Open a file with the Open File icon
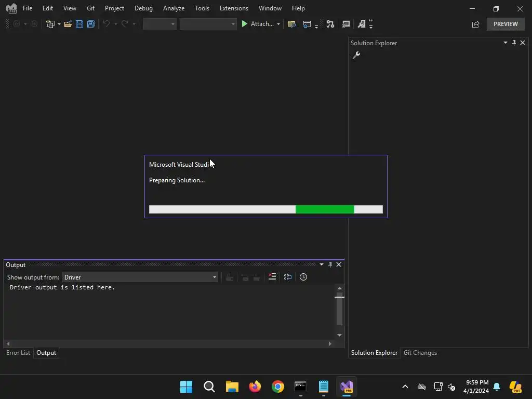Image resolution: width=532 pixels, height=399 pixels. point(68,24)
